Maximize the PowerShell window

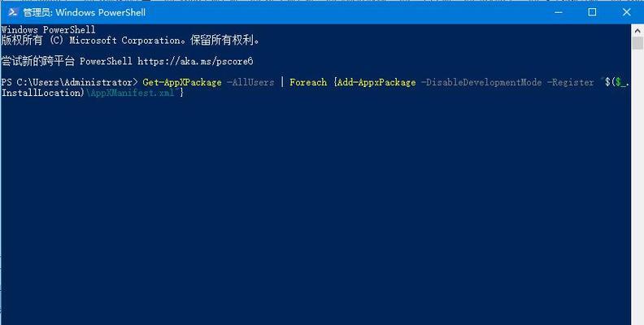click(x=592, y=12)
